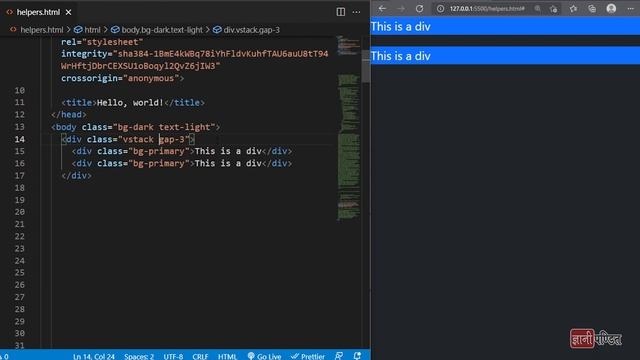The image size is (640, 360).
Task: Change language mode from HTML
Action: tap(227, 356)
